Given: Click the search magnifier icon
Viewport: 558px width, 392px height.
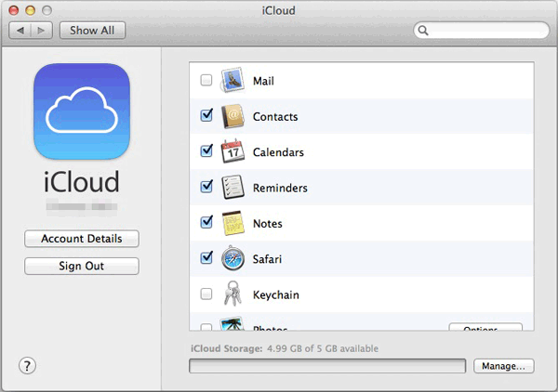Looking at the screenshot, I should (x=423, y=31).
